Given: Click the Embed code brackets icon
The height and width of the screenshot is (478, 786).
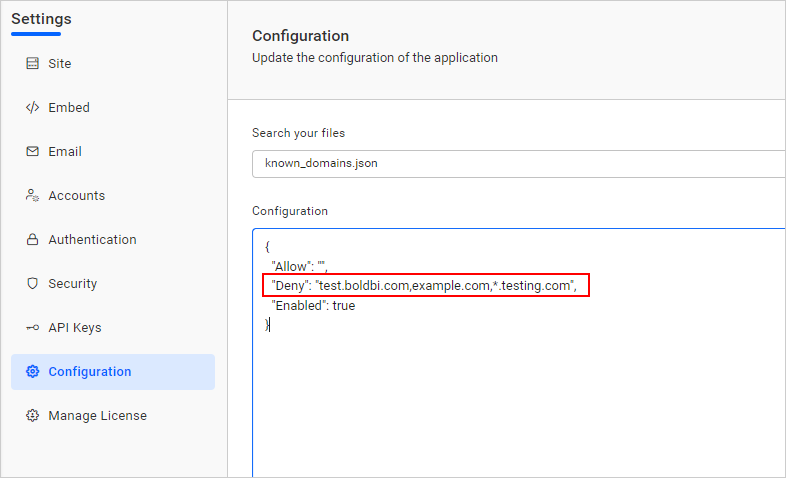Looking at the screenshot, I should tap(33, 107).
